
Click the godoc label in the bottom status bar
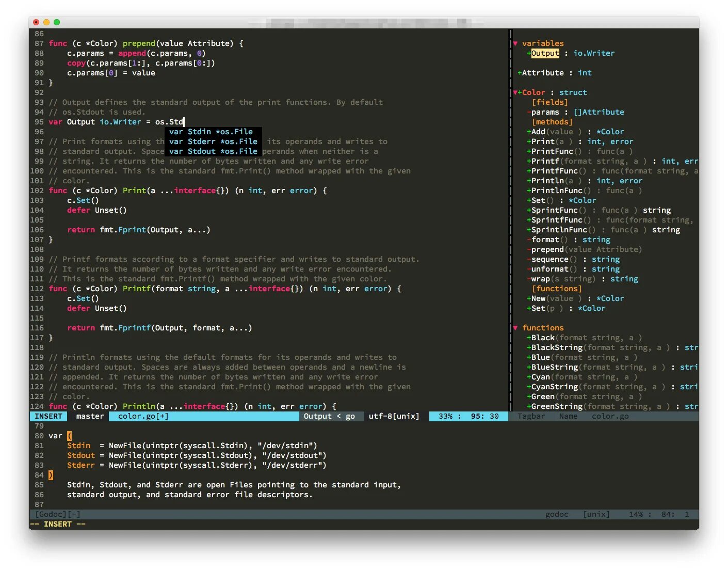557,514
